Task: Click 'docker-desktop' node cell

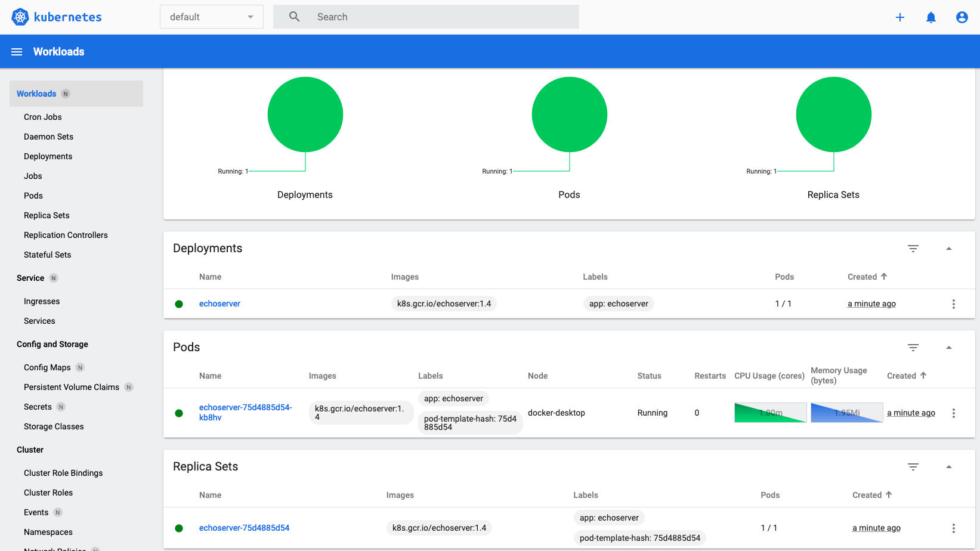Action: (557, 413)
